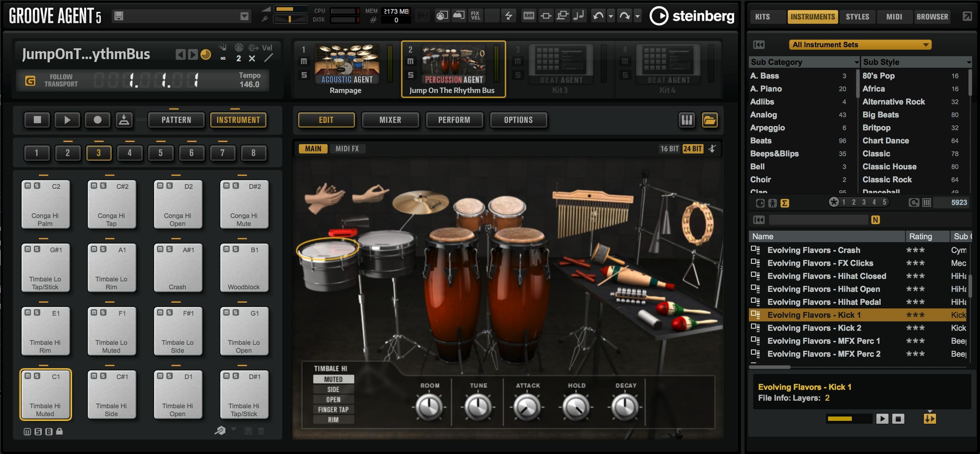
Task: Mute the Timbale Hi Open pad D1
Action: [x=160, y=376]
